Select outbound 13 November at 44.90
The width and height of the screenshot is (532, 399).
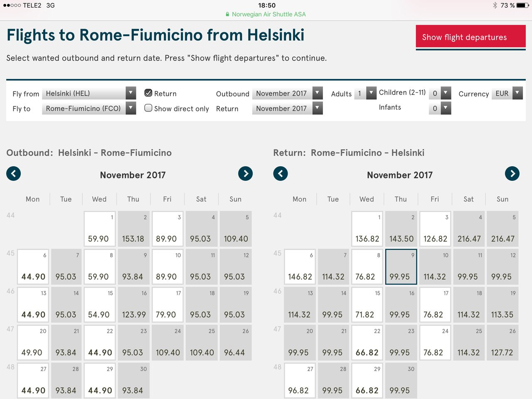click(33, 305)
